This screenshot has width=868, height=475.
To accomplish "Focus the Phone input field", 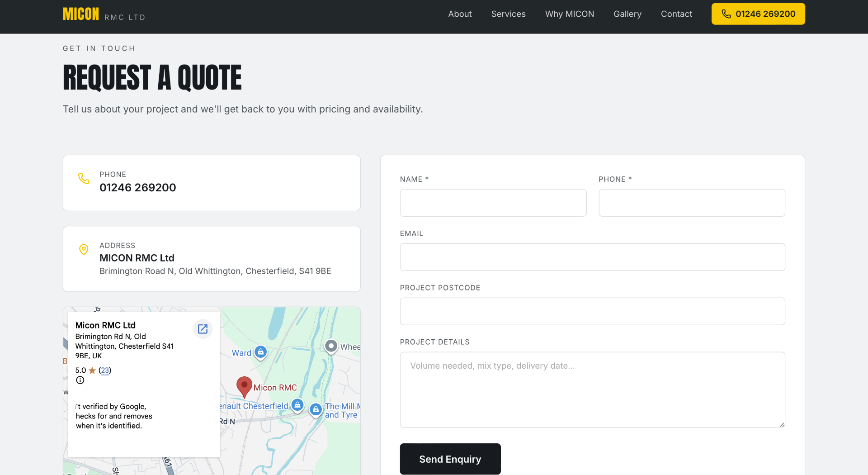I will [x=692, y=203].
